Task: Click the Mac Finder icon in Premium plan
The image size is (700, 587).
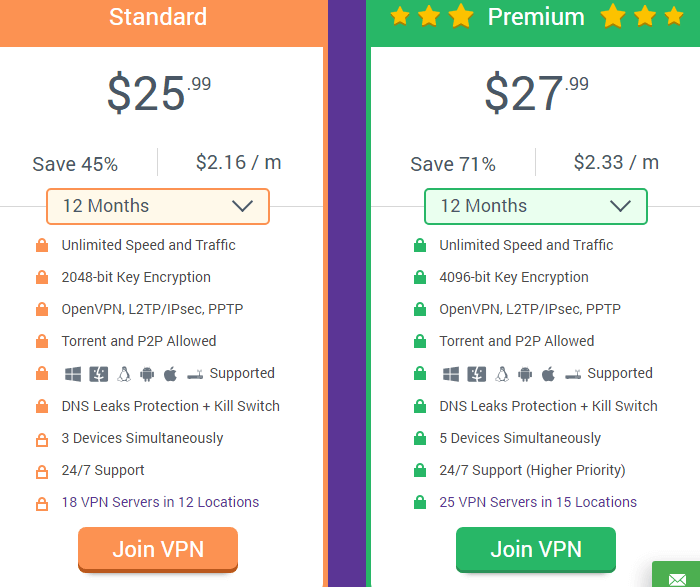Action: 476,374
